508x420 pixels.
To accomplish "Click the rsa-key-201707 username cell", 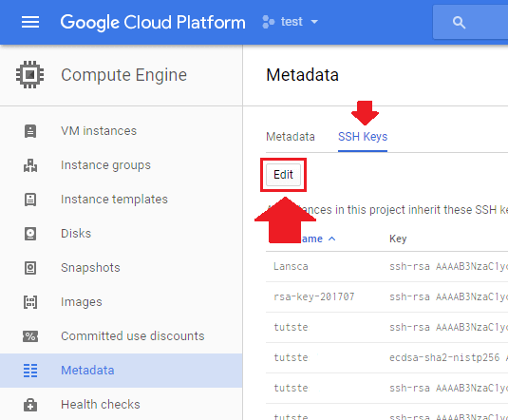I will pyautogui.click(x=314, y=296).
